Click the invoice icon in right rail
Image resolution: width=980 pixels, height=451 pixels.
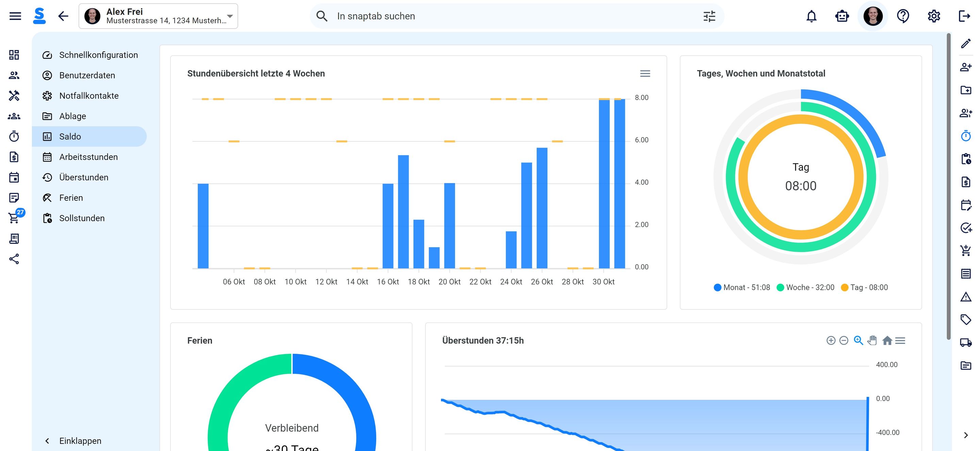(966, 182)
